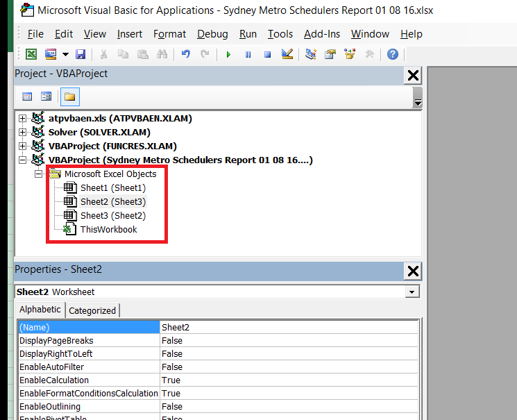Open the Debug menu
517x420 pixels.
pos(212,34)
